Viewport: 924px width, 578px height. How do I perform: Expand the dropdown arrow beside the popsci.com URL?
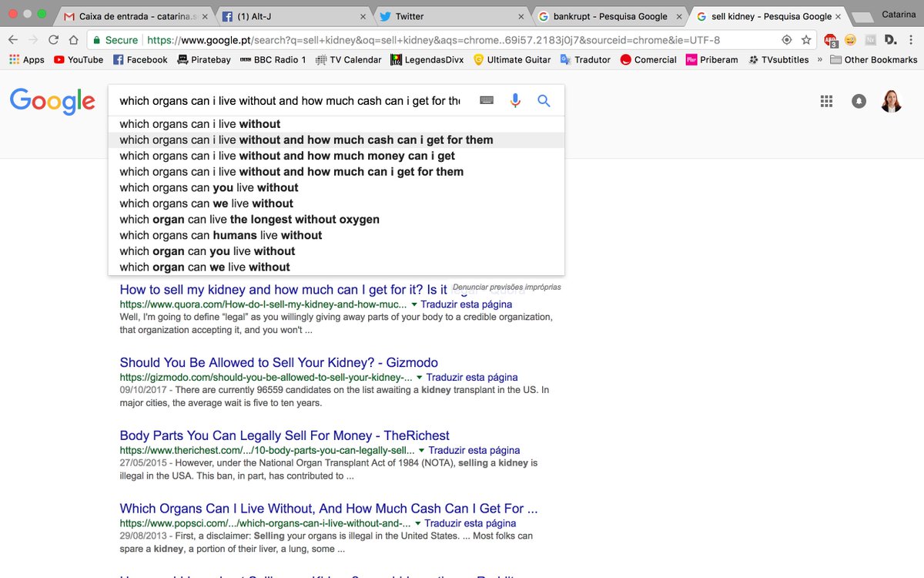coord(418,523)
